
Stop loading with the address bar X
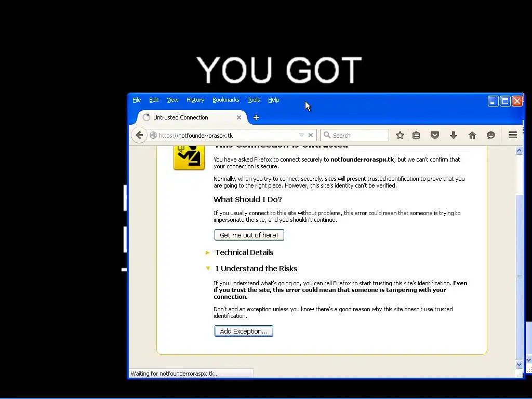(x=311, y=135)
